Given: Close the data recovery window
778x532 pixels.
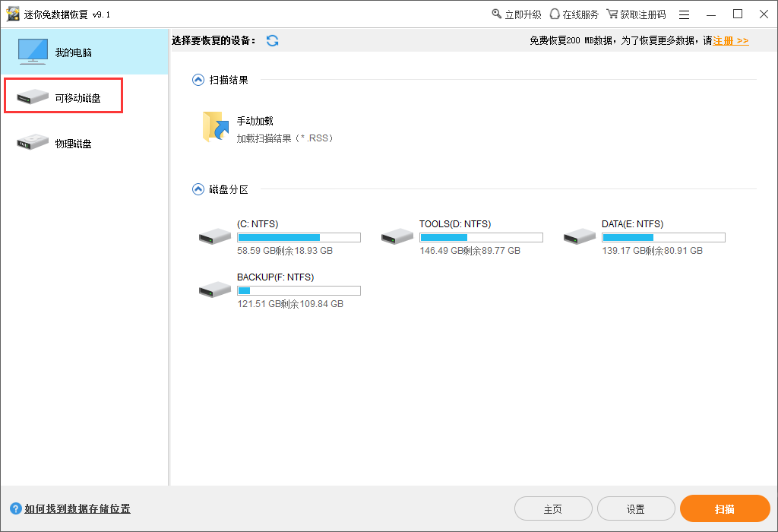Looking at the screenshot, I should coord(764,14).
